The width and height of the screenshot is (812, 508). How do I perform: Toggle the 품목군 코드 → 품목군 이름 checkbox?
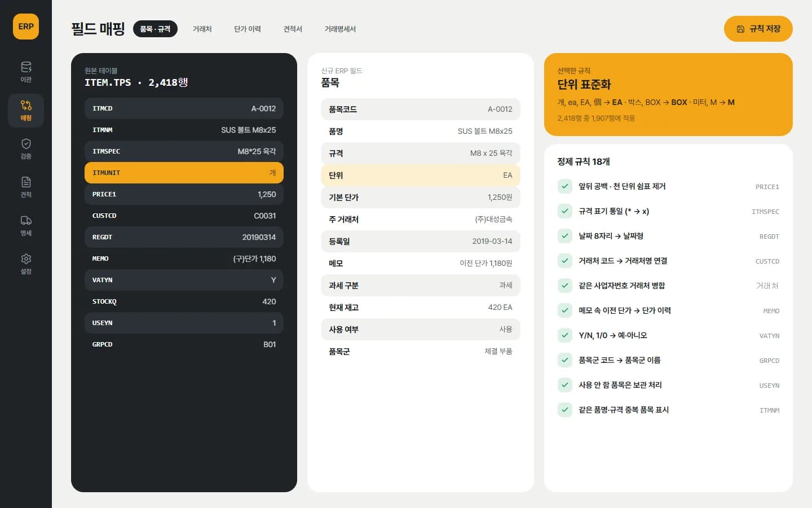click(564, 360)
